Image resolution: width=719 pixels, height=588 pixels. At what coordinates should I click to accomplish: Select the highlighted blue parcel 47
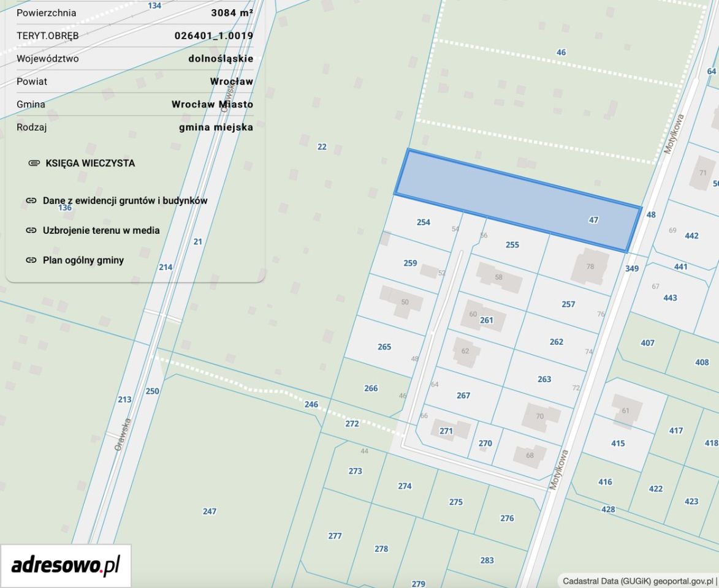517,200
